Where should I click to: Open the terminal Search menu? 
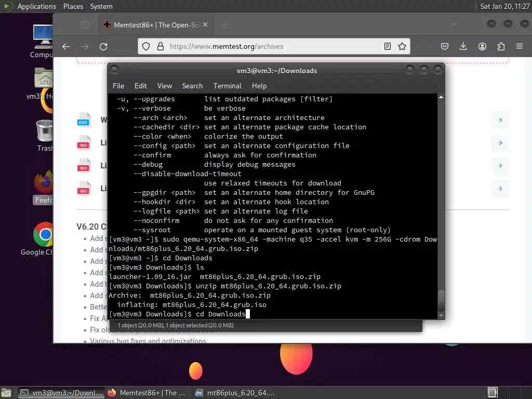(192, 86)
